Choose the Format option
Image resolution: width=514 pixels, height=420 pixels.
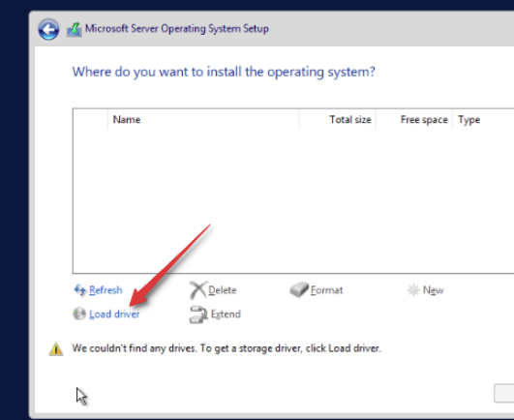pyautogui.click(x=326, y=290)
